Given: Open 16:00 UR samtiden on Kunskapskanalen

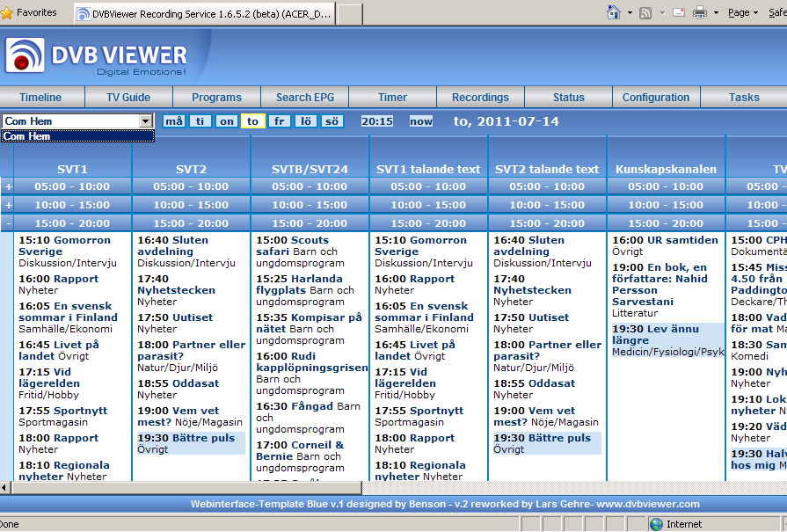Looking at the screenshot, I should click(x=665, y=240).
